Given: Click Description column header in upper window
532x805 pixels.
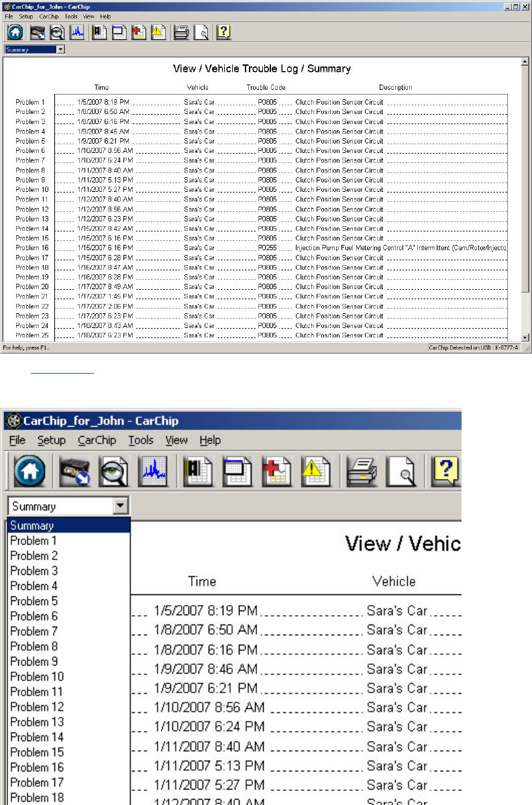Looking at the screenshot, I should [x=396, y=87].
